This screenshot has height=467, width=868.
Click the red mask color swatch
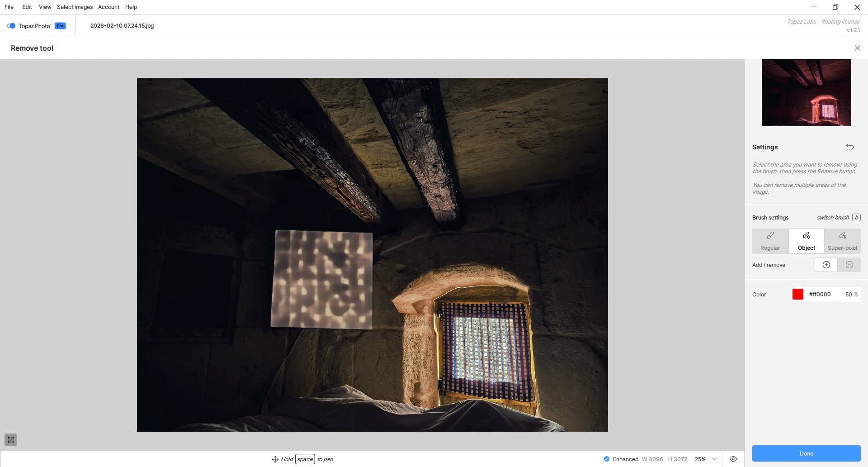(x=798, y=294)
